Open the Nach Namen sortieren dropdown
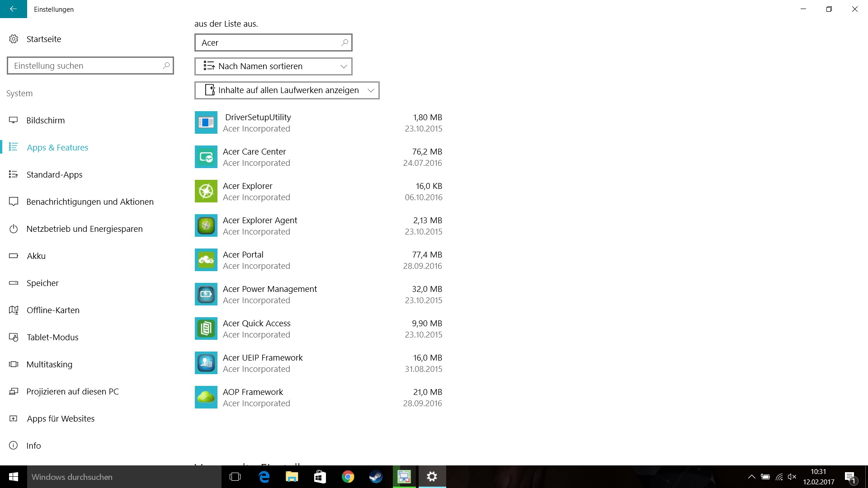The image size is (868, 488). [x=273, y=66]
